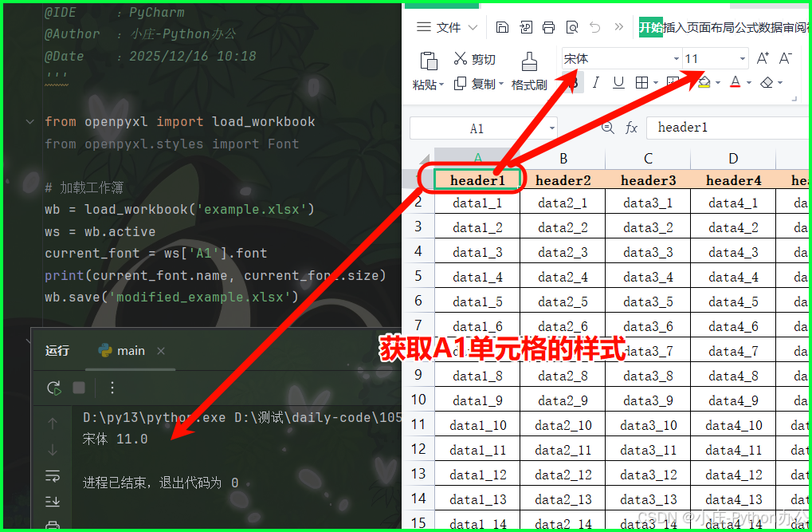The width and height of the screenshot is (812, 532).
Task: Open the run panel more options dots
Action: click(x=112, y=388)
